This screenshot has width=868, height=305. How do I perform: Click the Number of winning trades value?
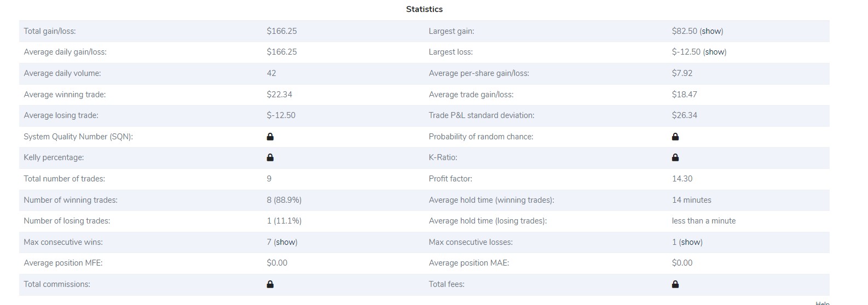[284, 200]
